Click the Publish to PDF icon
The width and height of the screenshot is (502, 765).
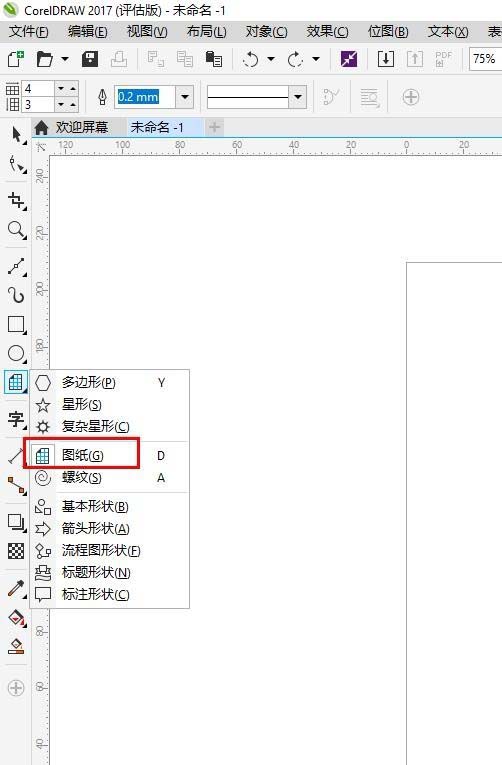click(443, 59)
